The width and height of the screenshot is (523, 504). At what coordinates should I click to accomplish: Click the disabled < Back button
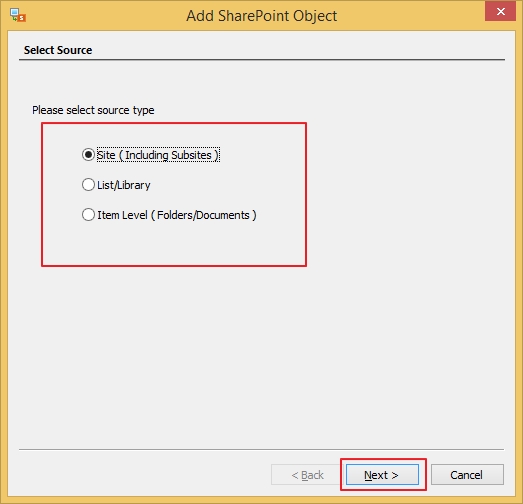pos(307,475)
